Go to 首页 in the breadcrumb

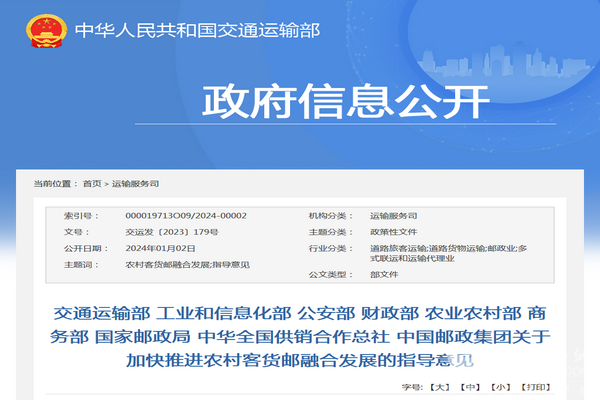(92, 184)
